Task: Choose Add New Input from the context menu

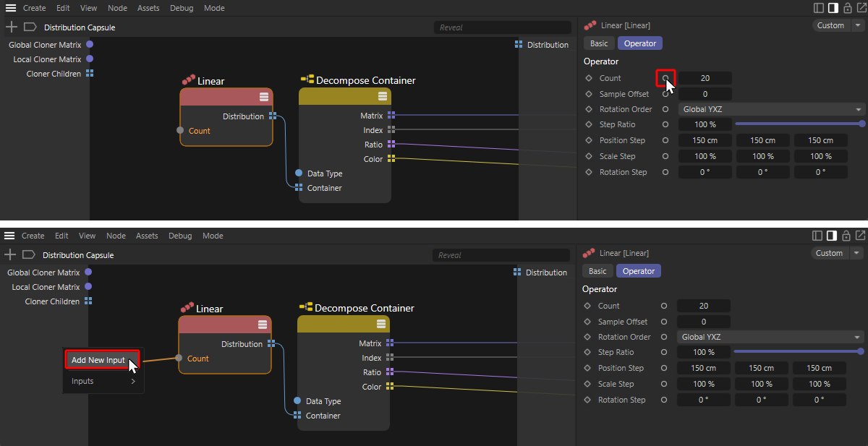Action: pyautogui.click(x=98, y=360)
